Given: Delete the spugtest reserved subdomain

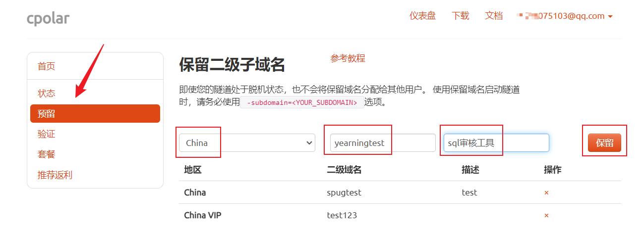Looking at the screenshot, I should (x=546, y=192).
